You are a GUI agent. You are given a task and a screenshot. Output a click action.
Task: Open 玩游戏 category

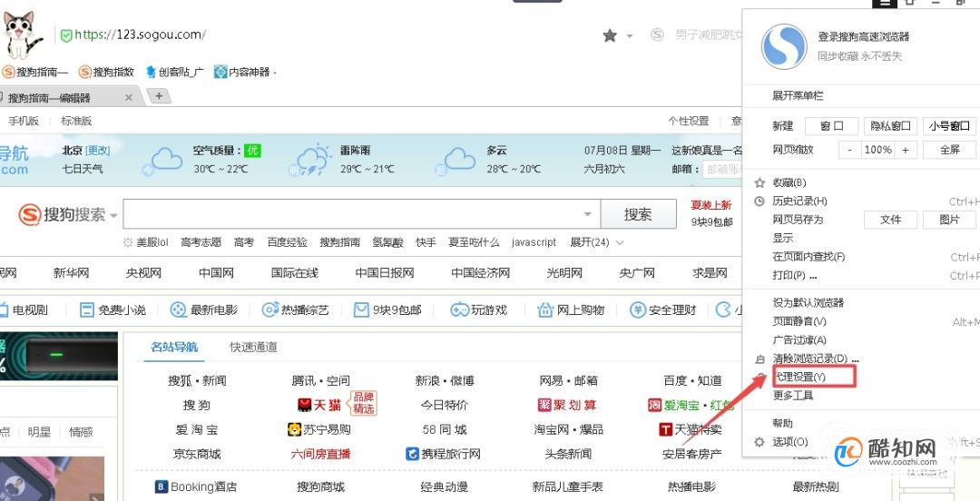pos(479,309)
